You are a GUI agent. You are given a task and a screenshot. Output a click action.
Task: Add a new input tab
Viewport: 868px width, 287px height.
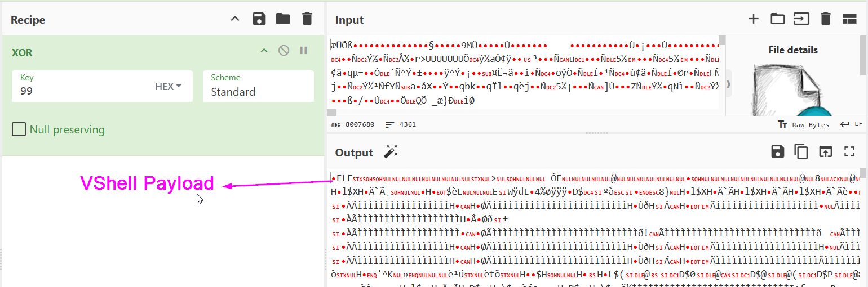pos(754,19)
